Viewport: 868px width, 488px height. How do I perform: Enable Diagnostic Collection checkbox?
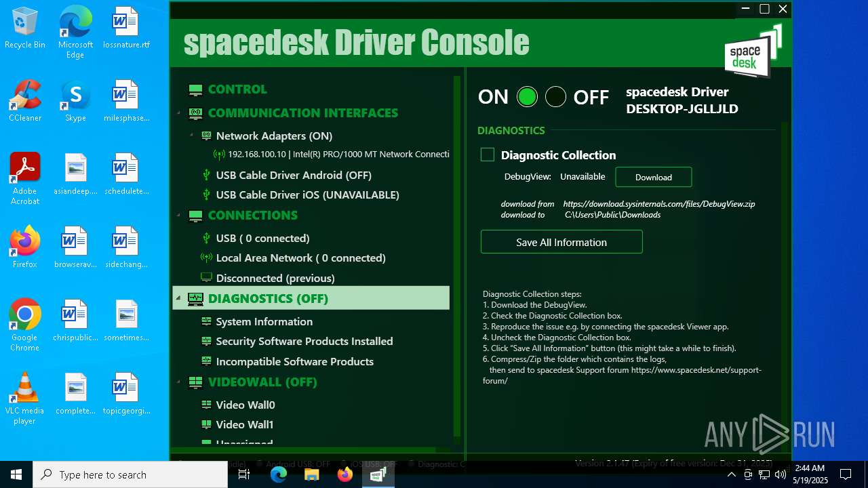488,155
